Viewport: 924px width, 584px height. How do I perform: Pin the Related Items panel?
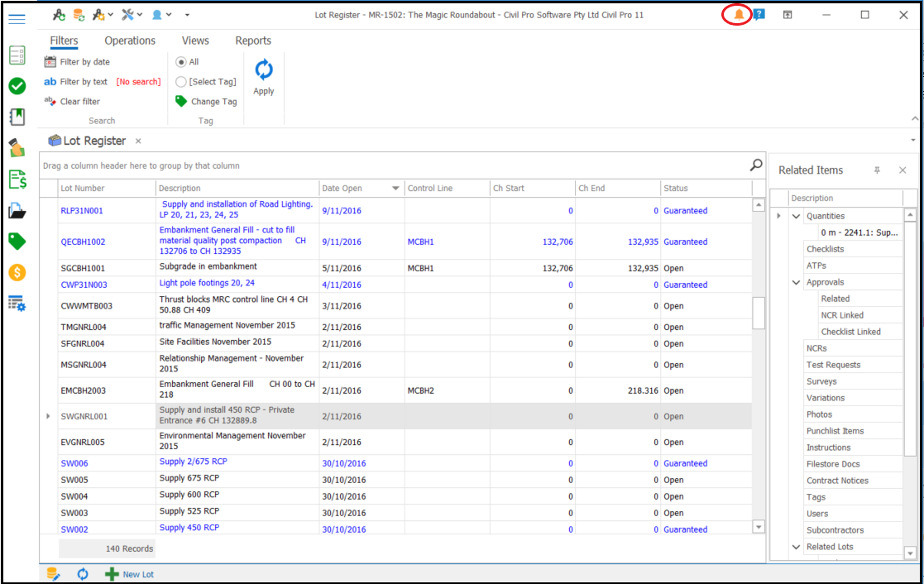coord(877,170)
